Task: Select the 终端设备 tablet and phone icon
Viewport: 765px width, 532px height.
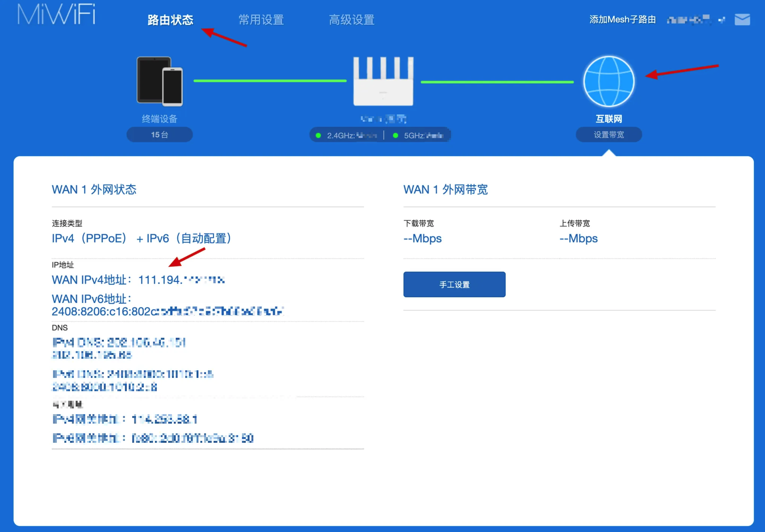Action: tap(159, 81)
